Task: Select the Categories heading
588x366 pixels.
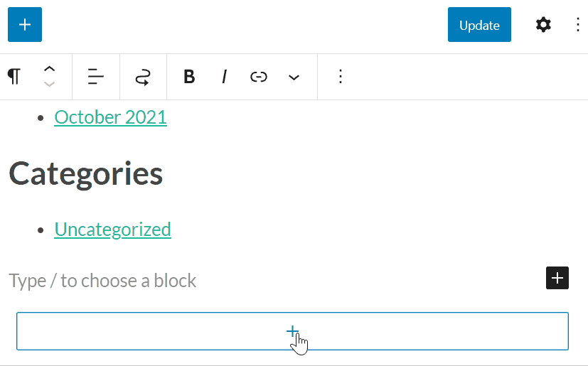Action: coord(85,173)
